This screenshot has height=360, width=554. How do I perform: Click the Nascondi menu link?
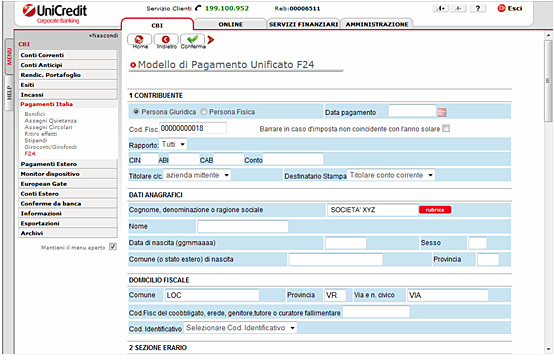pyautogui.click(x=103, y=35)
